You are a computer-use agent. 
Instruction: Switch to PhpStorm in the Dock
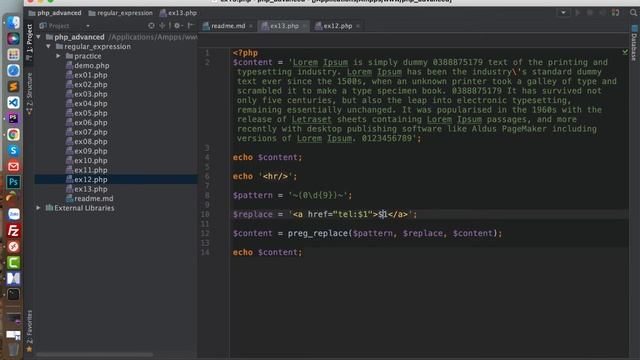click(x=13, y=118)
